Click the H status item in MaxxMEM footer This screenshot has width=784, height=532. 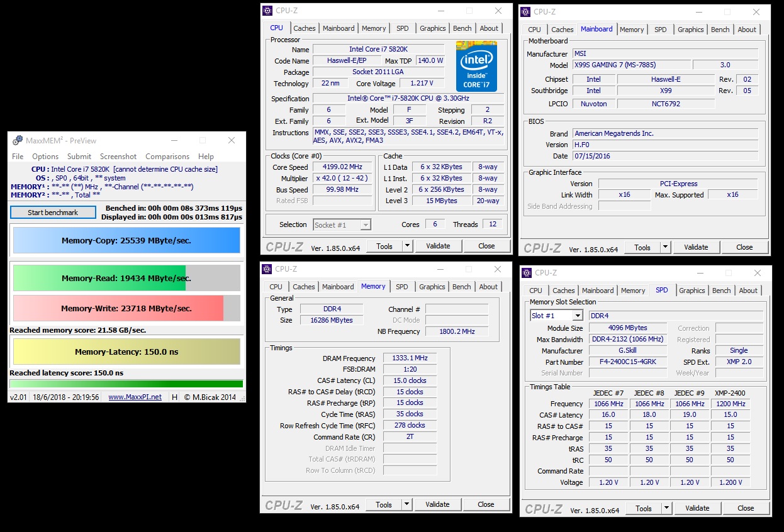click(174, 397)
